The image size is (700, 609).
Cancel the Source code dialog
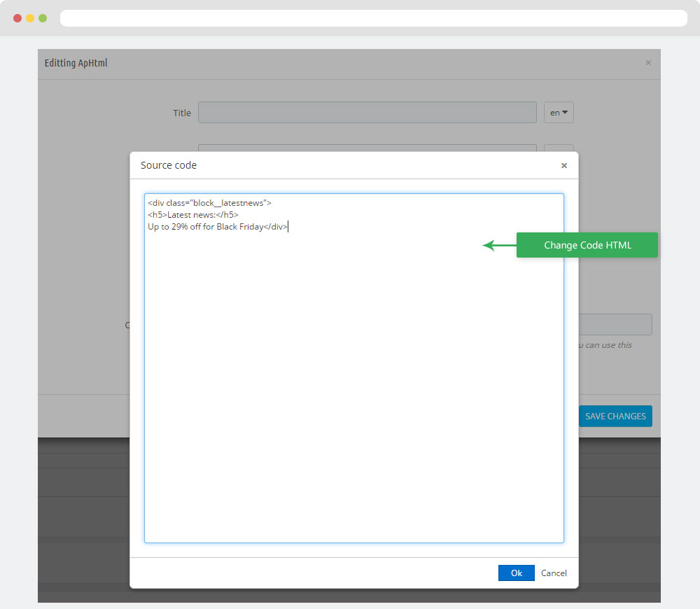[554, 573]
